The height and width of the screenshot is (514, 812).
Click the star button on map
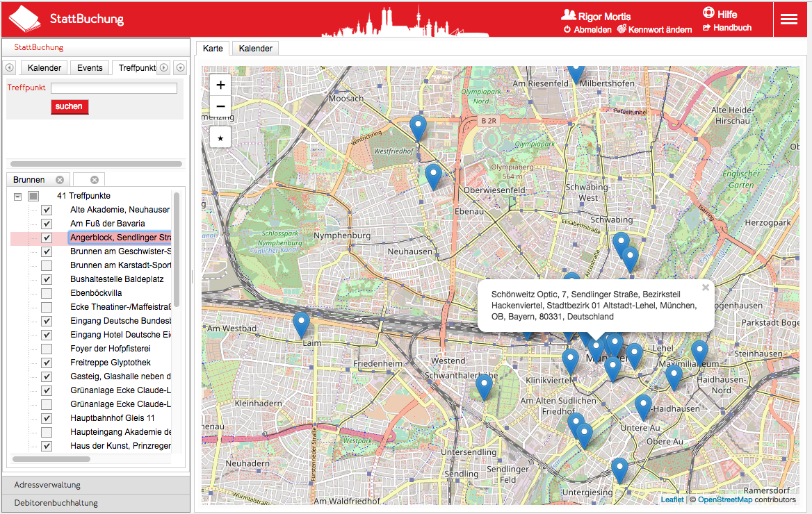(220, 138)
